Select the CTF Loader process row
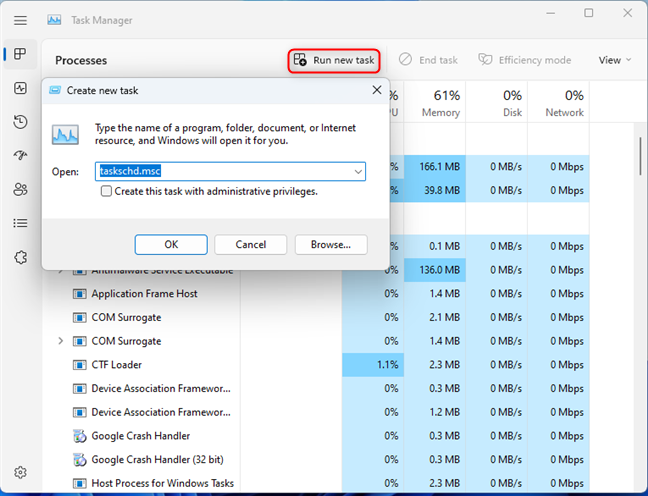Image resolution: width=648 pixels, height=496 pixels. coord(316,365)
